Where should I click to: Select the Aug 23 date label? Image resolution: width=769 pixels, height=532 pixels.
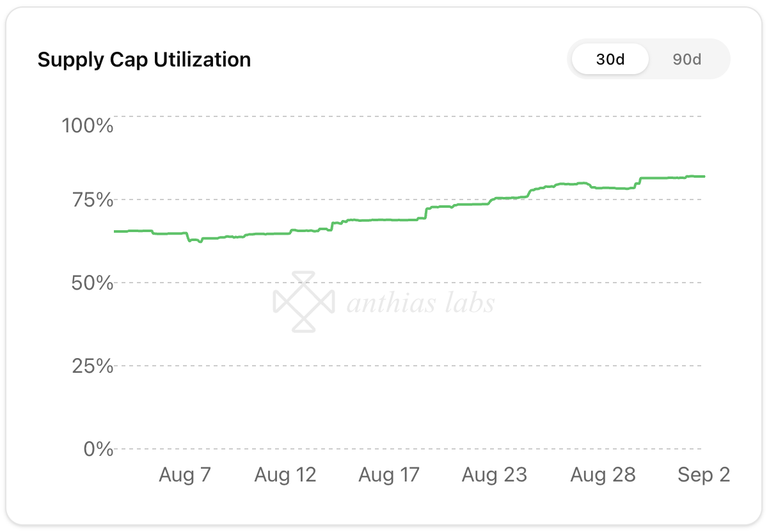pyautogui.click(x=495, y=475)
